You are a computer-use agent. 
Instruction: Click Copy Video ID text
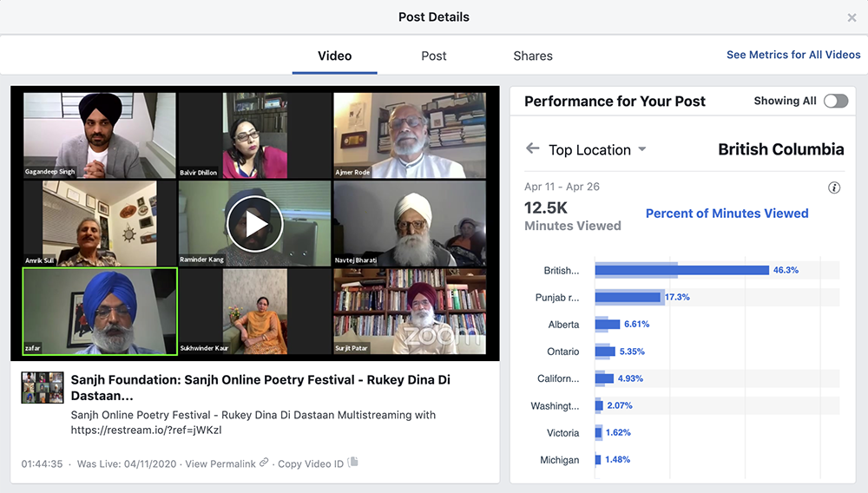[x=311, y=464]
